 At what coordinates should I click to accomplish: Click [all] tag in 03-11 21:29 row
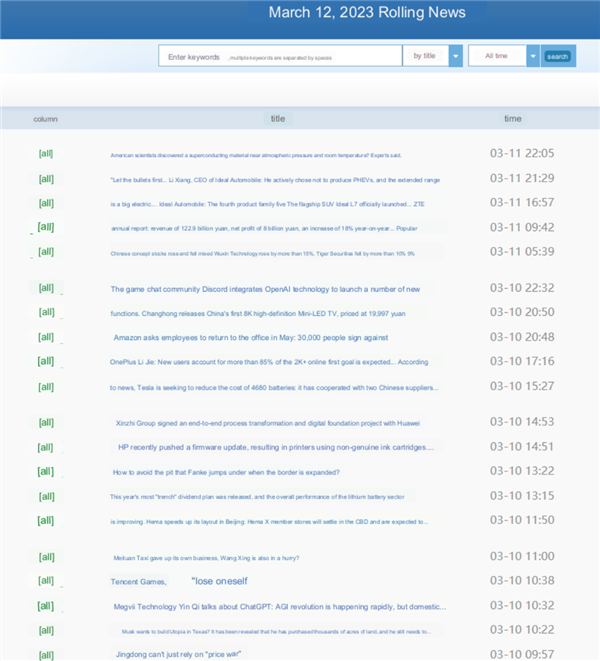(x=46, y=179)
